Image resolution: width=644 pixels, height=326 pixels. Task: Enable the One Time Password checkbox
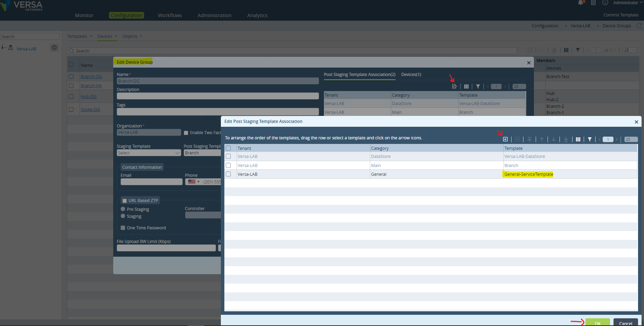tap(123, 228)
